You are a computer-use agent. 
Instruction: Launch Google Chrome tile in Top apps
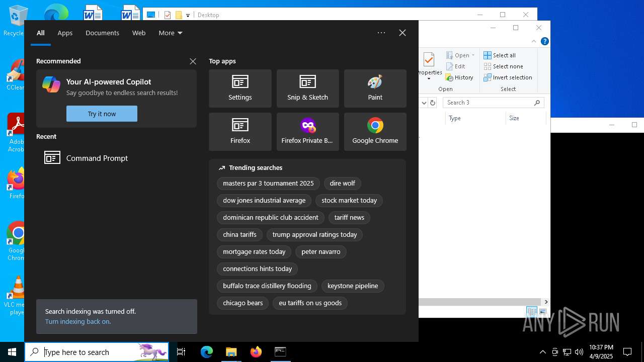click(x=375, y=132)
